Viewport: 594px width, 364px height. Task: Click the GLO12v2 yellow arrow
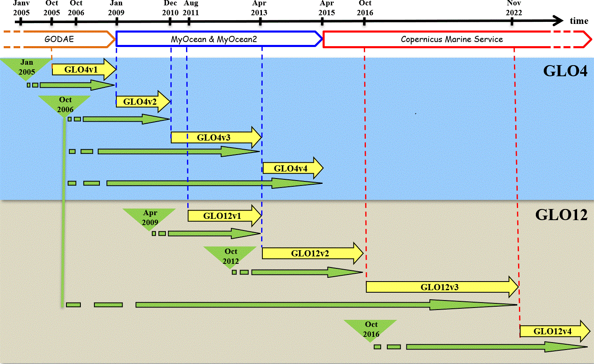click(x=311, y=254)
